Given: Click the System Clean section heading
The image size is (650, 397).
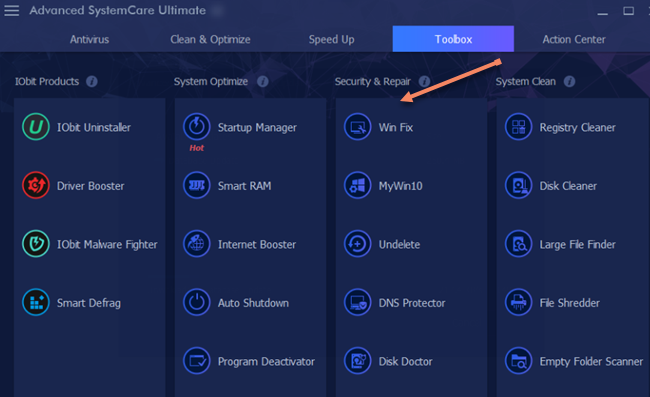Looking at the screenshot, I should coord(525,82).
